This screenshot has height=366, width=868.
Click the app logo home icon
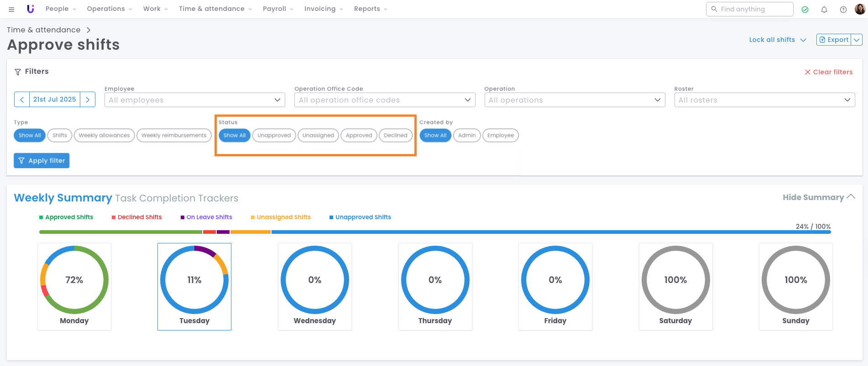(x=31, y=9)
